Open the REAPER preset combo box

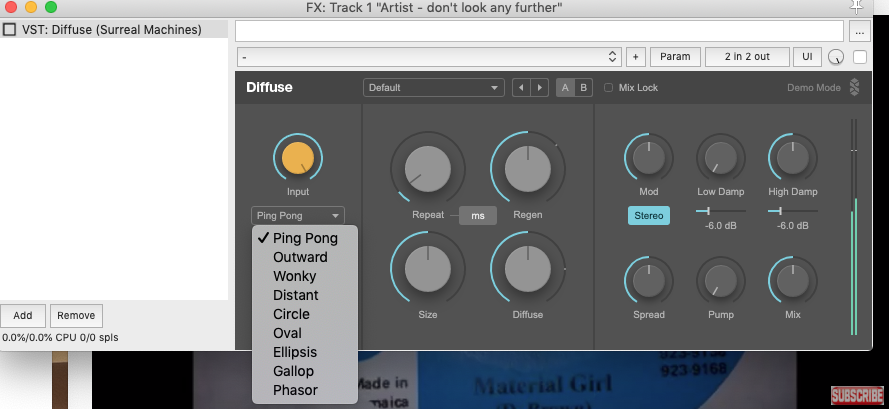(429, 57)
